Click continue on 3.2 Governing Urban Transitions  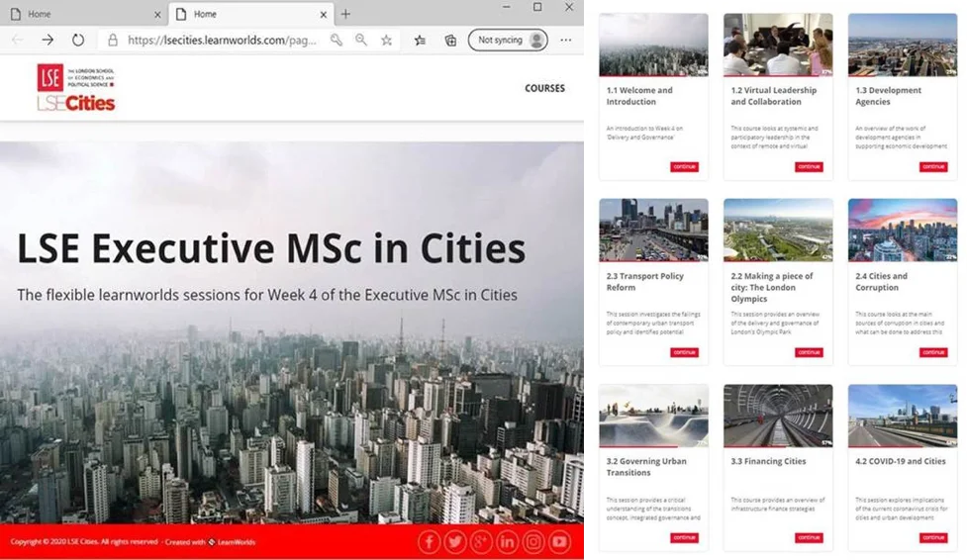(x=685, y=538)
